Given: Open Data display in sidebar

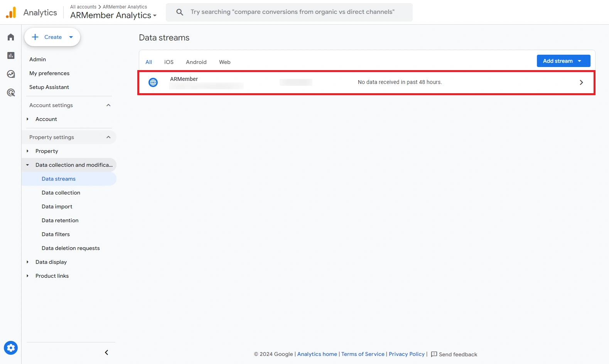Looking at the screenshot, I should [51, 262].
